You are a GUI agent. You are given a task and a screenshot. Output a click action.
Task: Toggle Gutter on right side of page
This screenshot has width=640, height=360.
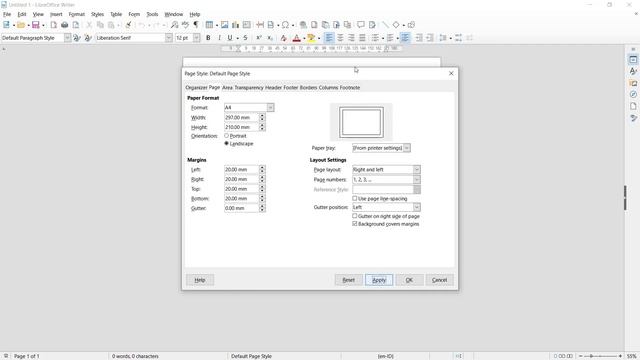point(355,216)
